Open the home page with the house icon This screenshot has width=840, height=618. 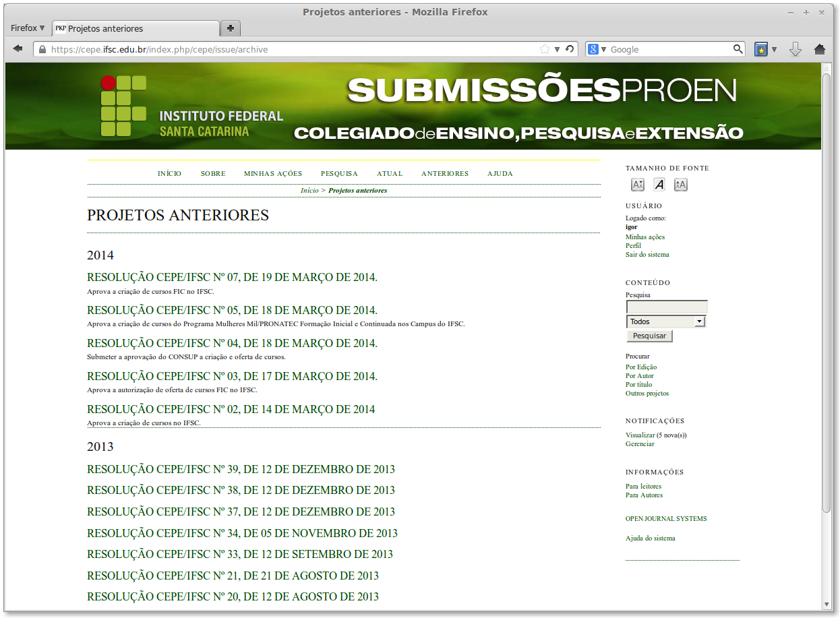click(819, 49)
